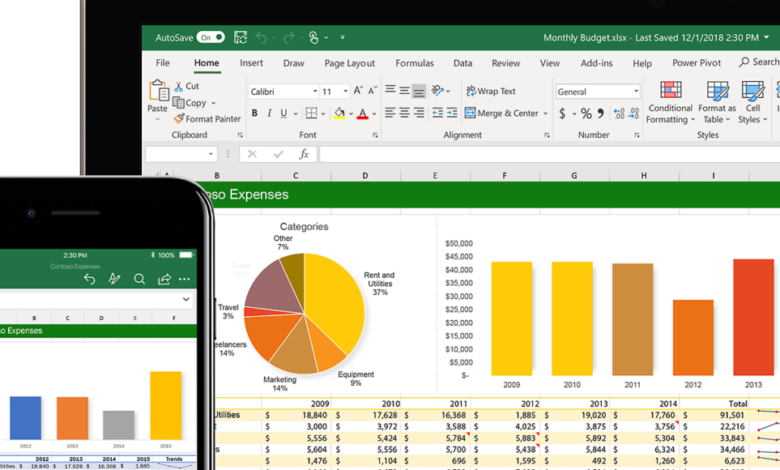Click in the formula bar
Screen dimensions: 780x470
(x=550, y=154)
